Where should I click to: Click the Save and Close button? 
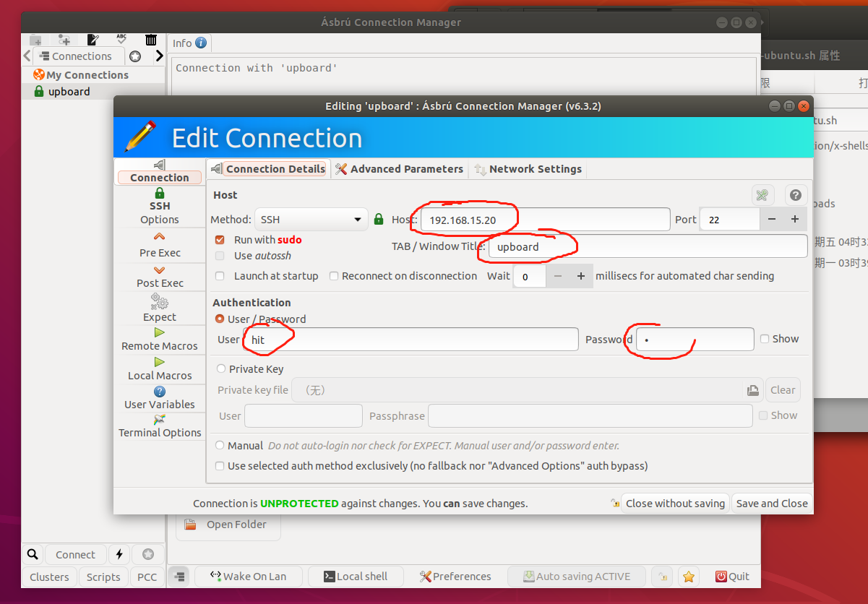[772, 503]
